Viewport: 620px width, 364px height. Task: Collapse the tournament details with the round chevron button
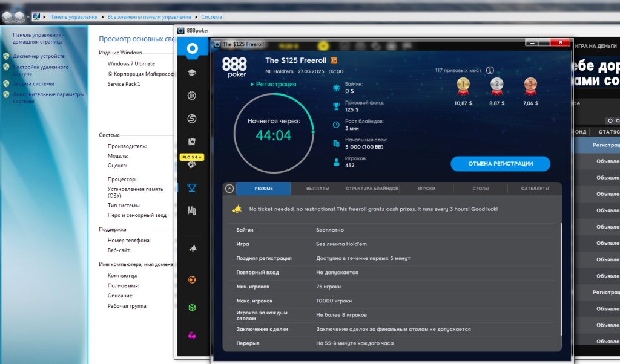229,189
